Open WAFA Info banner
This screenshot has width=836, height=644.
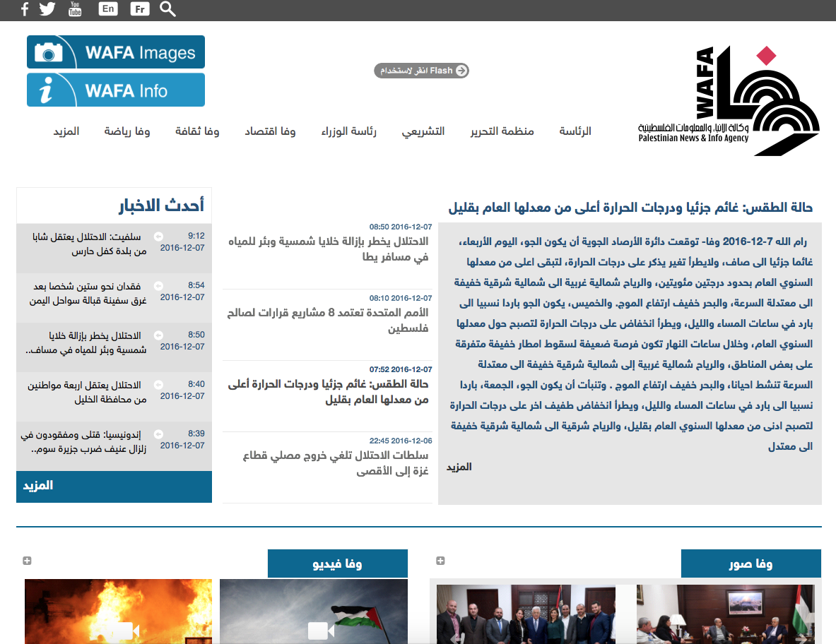pyautogui.click(x=116, y=90)
